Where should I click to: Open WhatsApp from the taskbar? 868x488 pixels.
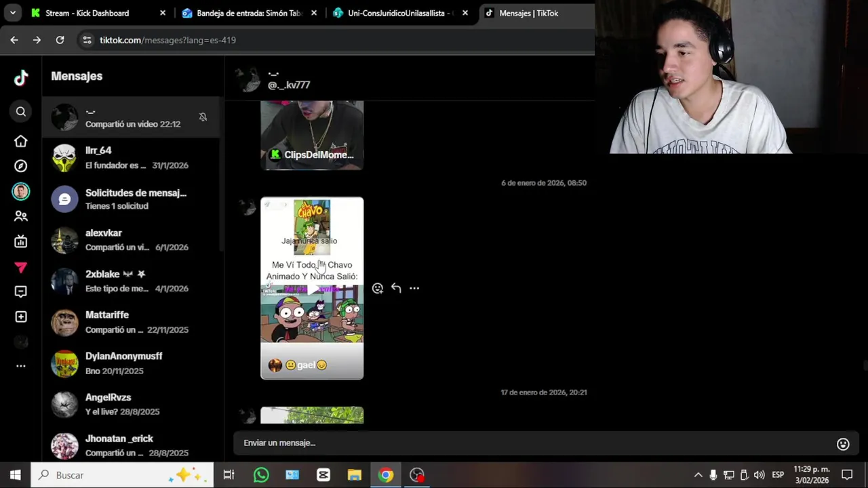click(x=261, y=475)
